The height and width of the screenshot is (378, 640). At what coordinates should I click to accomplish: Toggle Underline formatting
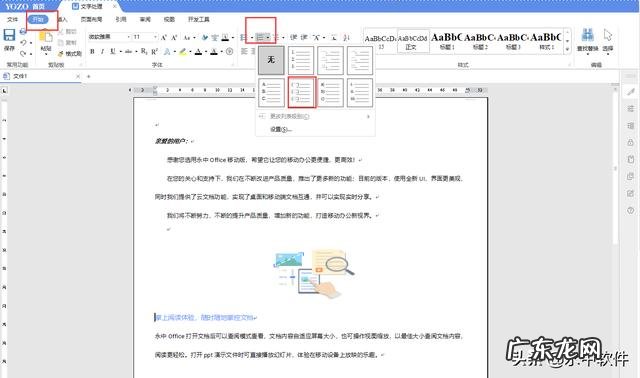(x=113, y=51)
